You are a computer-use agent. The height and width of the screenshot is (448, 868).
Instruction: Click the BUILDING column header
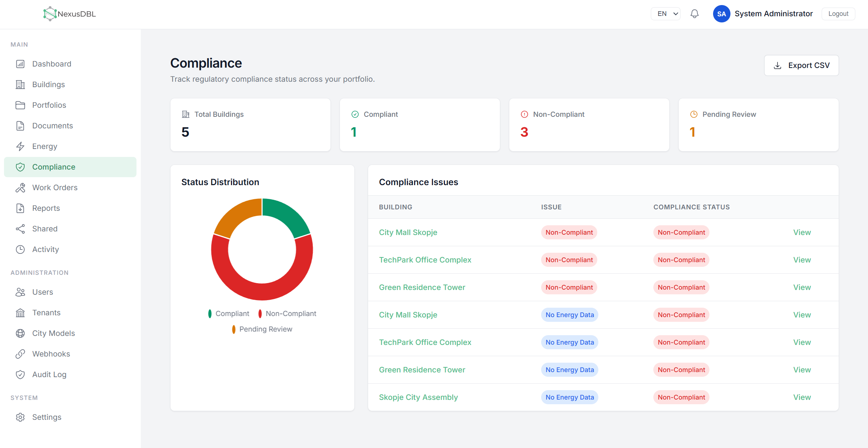(395, 207)
